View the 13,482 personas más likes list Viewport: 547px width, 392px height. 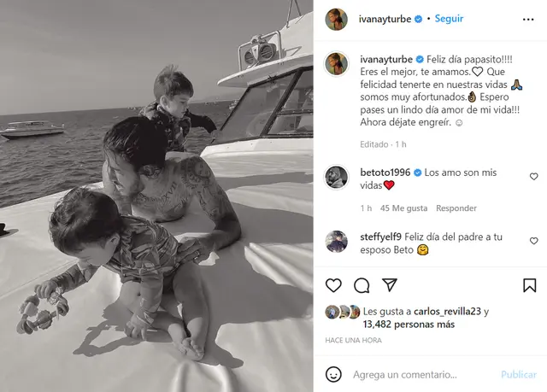[x=409, y=325]
